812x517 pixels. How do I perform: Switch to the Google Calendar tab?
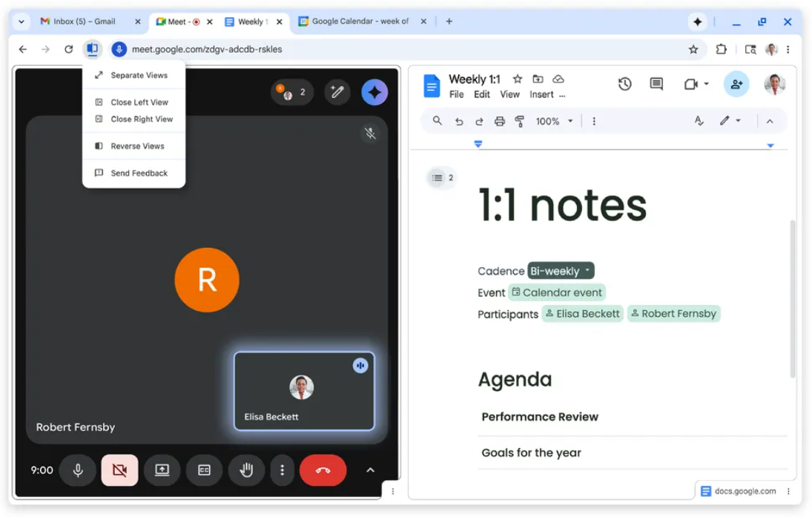(360, 22)
